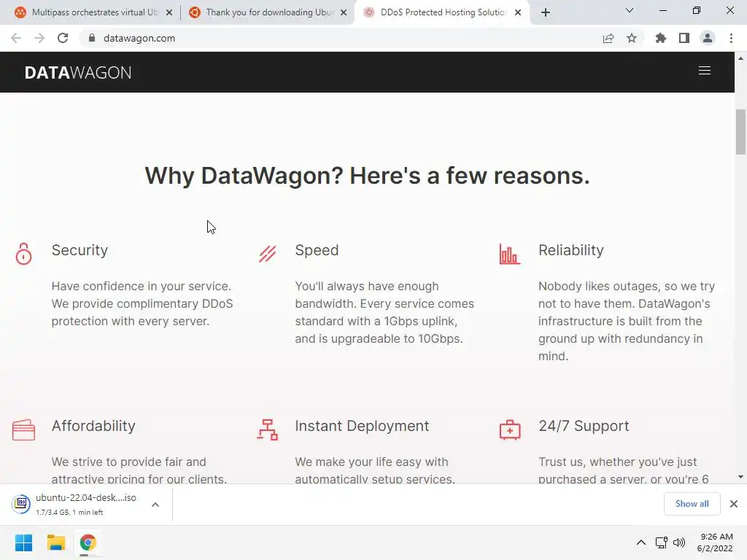Toggle Chrome side panel
The width and height of the screenshot is (747, 560).
click(684, 38)
